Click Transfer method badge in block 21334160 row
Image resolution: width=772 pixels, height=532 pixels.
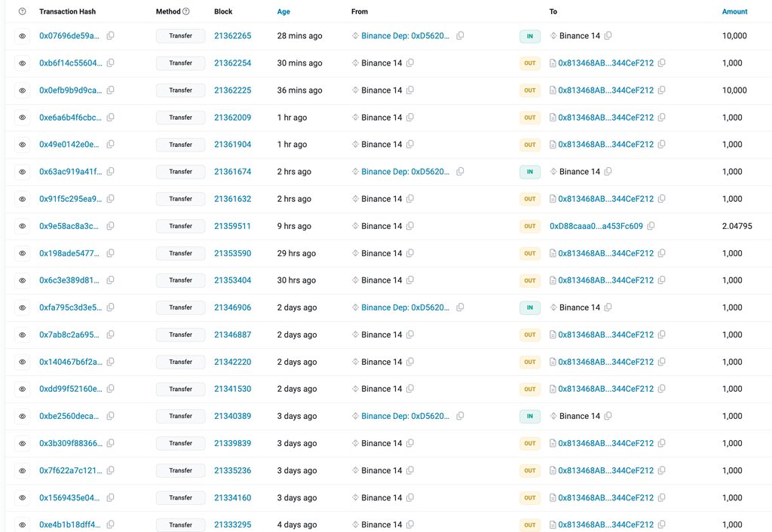[x=181, y=497]
